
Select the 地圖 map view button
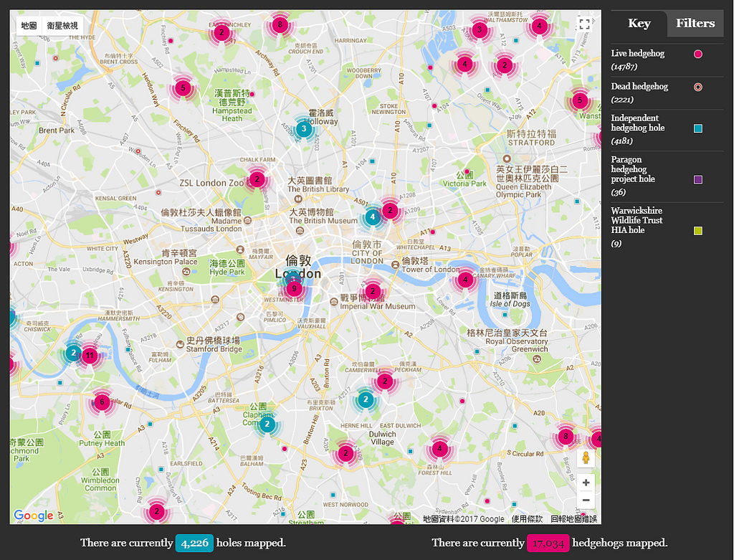[x=29, y=26]
